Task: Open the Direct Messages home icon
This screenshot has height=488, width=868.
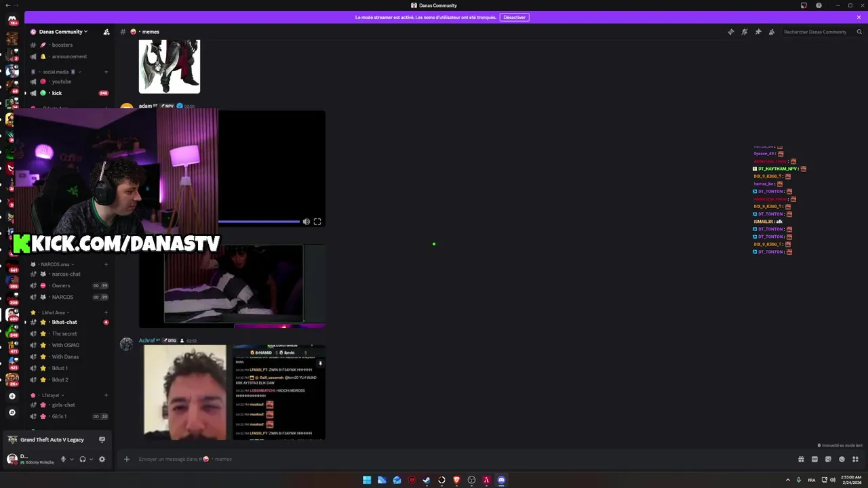Action: 12,20
